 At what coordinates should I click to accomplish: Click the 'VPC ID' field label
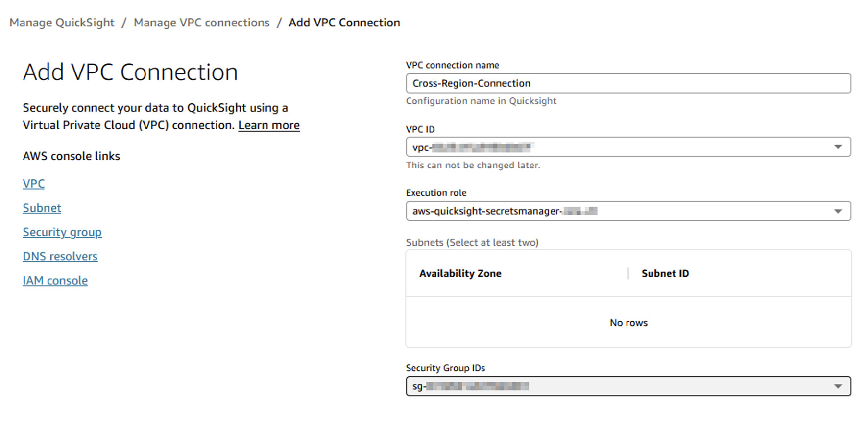pyautogui.click(x=420, y=129)
